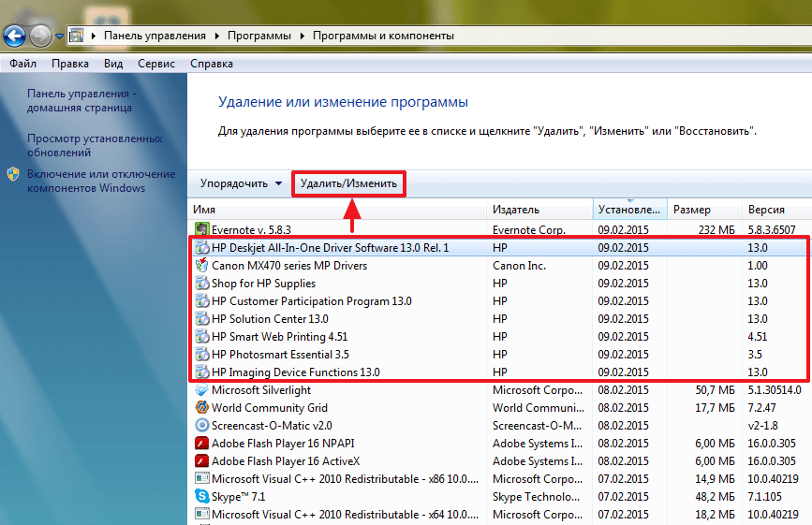Viewport: 812px width, 525px height.
Task: Click the World Community Grid icon
Action: [x=202, y=408]
